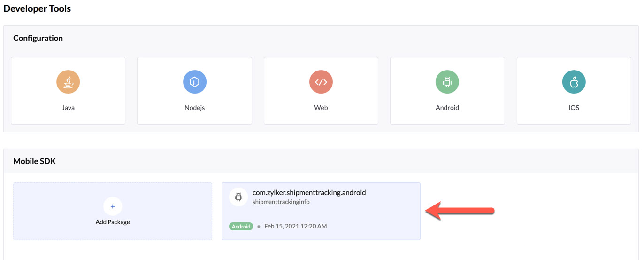The image size is (644, 260).
Task: Open the Java configuration label
Action: 68,108
